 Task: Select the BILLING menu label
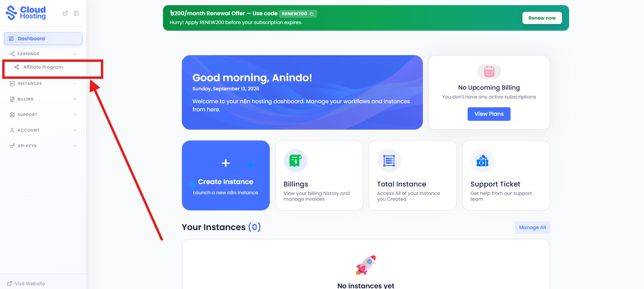point(26,99)
